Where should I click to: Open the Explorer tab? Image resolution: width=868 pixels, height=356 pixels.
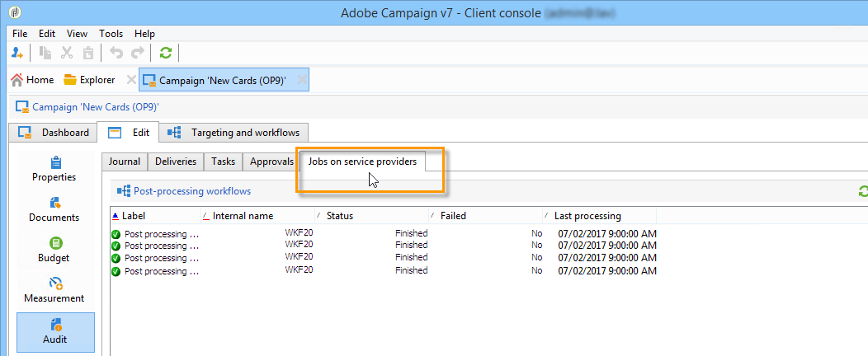[89, 80]
